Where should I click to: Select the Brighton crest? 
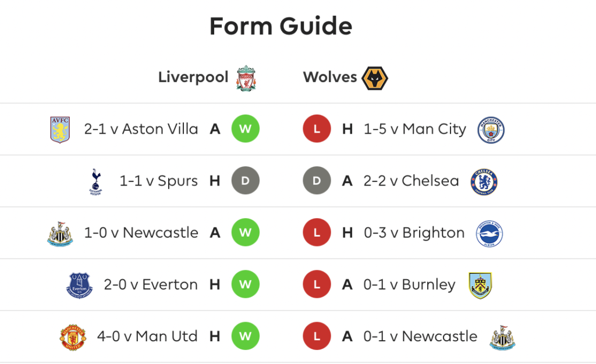coord(489,233)
